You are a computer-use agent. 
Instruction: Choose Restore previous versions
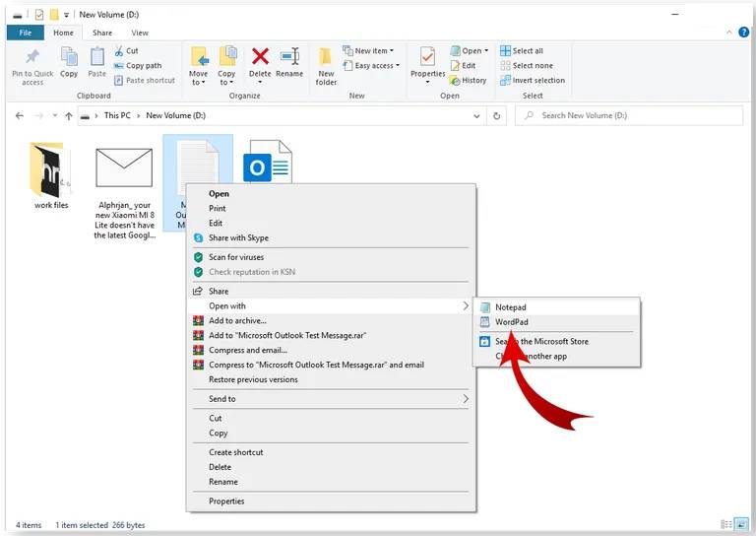[331, 379]
